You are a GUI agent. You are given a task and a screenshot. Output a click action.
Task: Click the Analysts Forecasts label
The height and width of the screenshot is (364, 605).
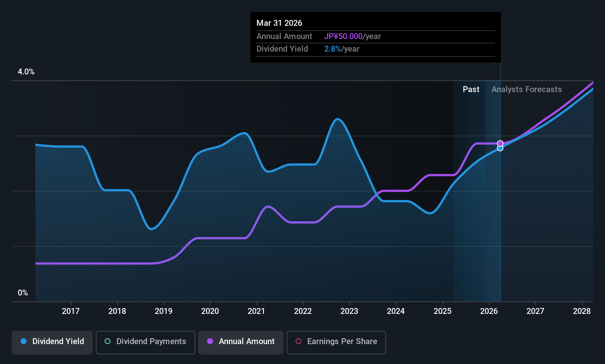527,90
